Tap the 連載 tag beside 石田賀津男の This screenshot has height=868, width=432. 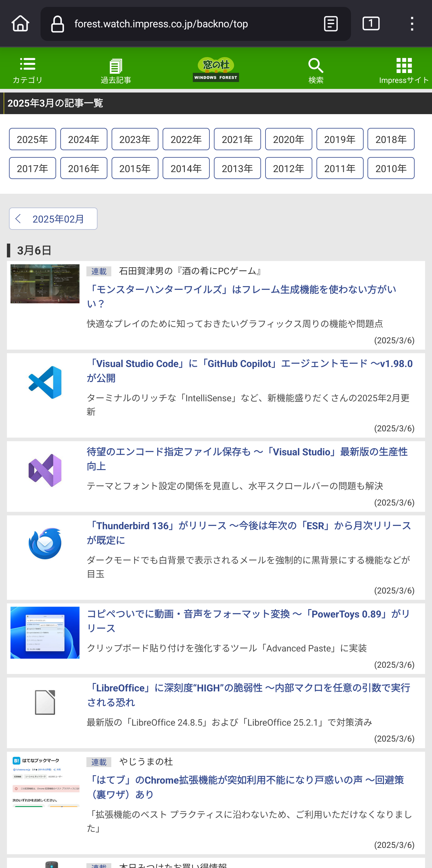pos(99,271)
